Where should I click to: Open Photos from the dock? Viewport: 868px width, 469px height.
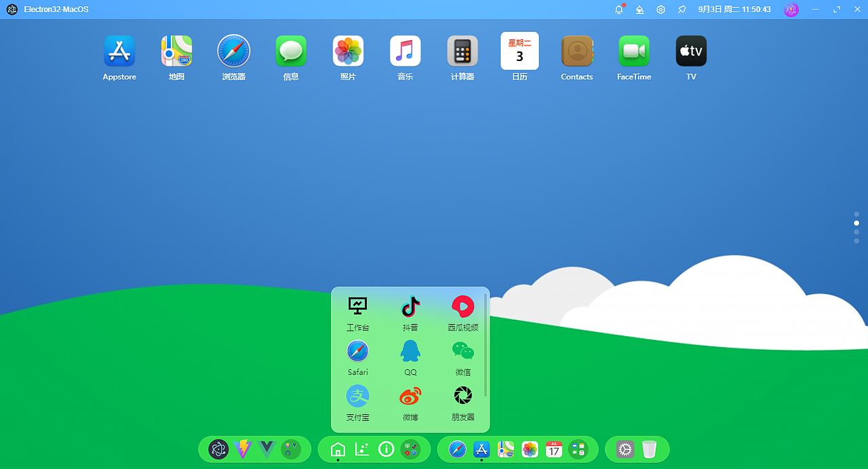[x=530, y=449]
